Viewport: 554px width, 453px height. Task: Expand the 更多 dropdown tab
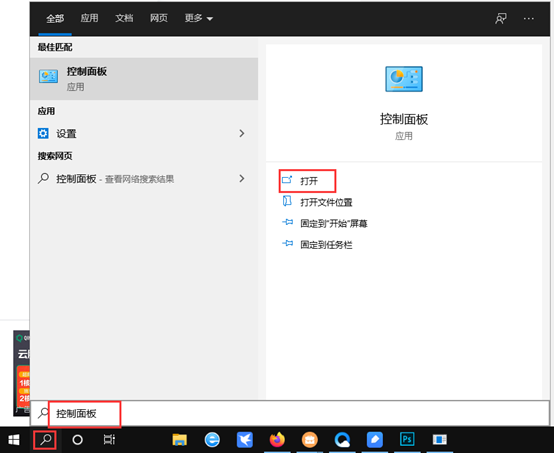click(199, 18)
